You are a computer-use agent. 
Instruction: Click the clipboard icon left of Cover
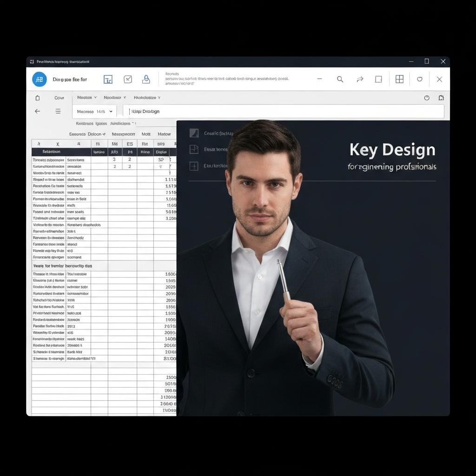pyautogui.click(x=38, y=98)
